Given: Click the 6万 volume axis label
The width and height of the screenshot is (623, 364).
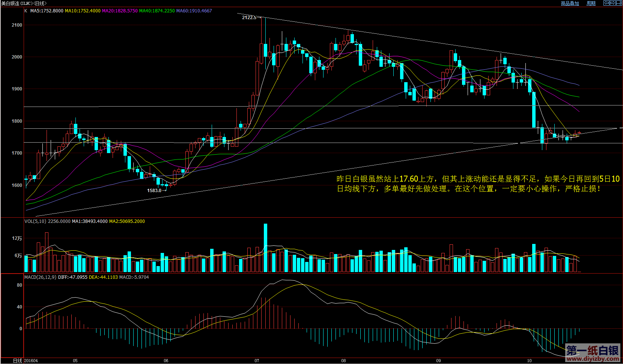Looking at the screenshot, I should 18,256.
